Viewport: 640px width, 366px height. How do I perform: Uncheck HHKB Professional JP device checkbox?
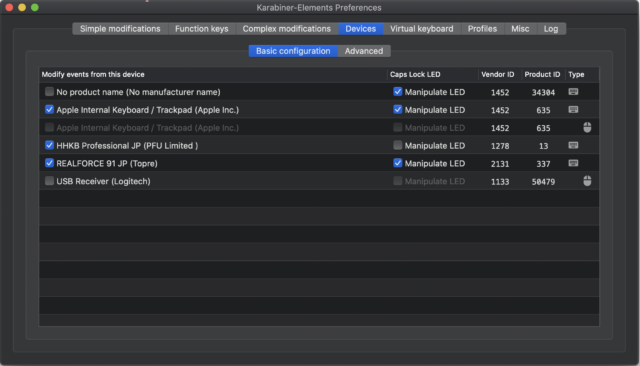pyautogui.click(x=49, y=145)
